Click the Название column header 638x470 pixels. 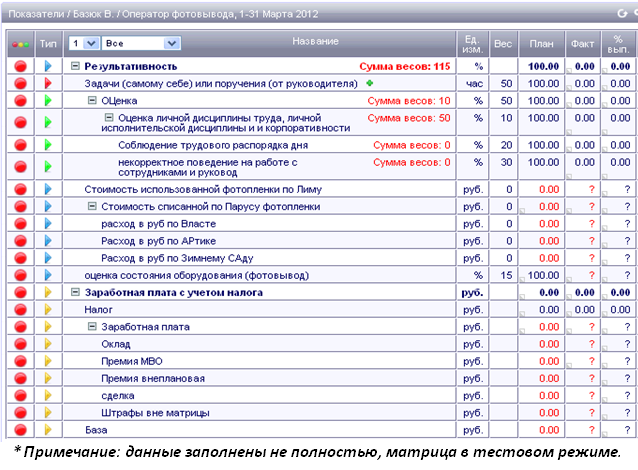tap(315, 41)
